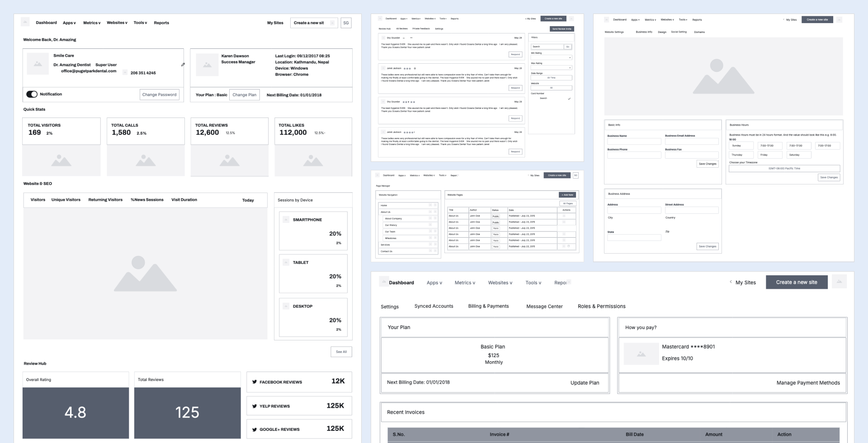Click the pencil edit icon beside Smile Care profile
This screenshot has height=443, width=868.
183,65
